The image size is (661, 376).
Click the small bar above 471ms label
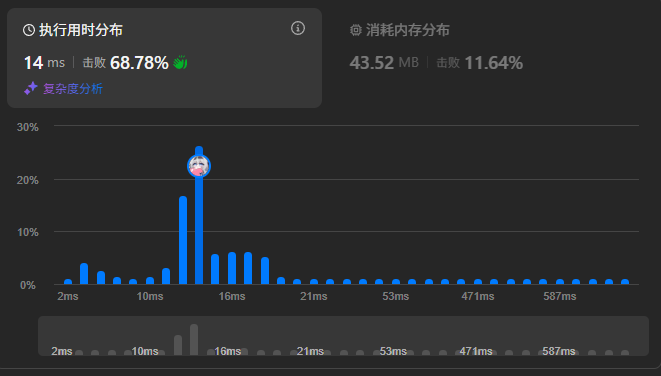tap(478, 282)
